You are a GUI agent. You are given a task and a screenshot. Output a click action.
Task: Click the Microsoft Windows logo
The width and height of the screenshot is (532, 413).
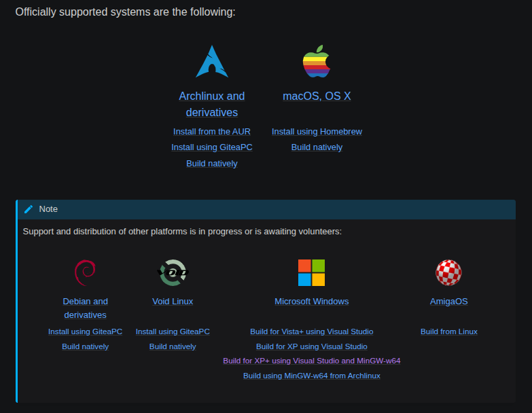point(311,272)
